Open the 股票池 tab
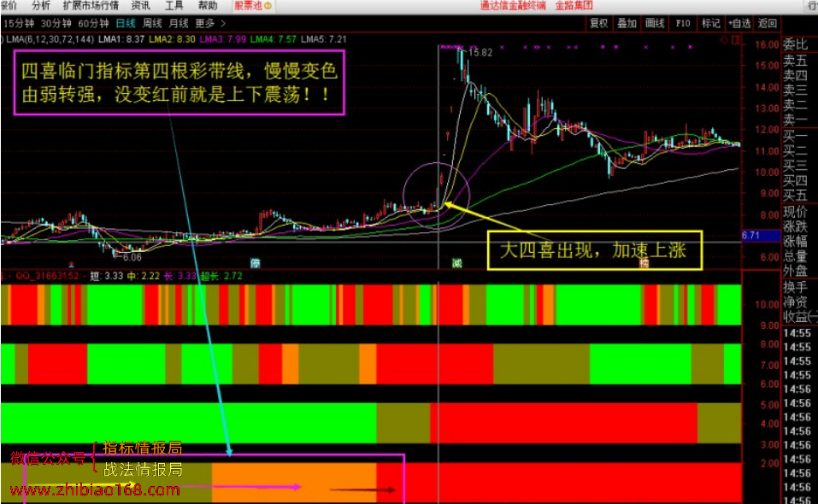The height and width of the screenshot is (504, 818). 252,6
